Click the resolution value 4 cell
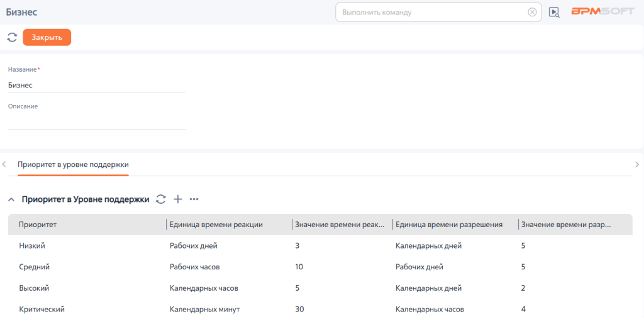This screenshot has width=644, height=319. [x=523, y=309]
